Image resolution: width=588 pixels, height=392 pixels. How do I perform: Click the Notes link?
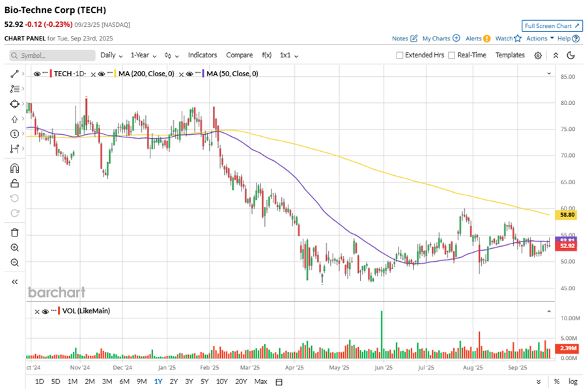click(400, 38)
